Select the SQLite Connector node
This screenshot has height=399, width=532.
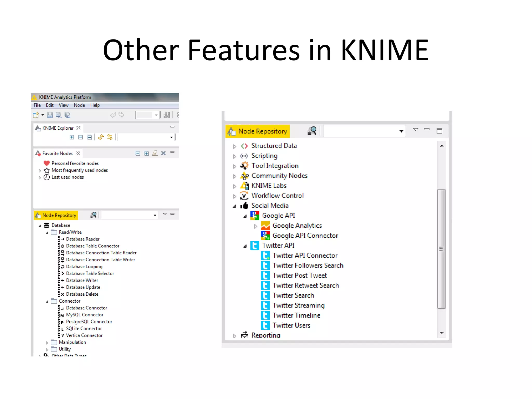tap(84, 329)
